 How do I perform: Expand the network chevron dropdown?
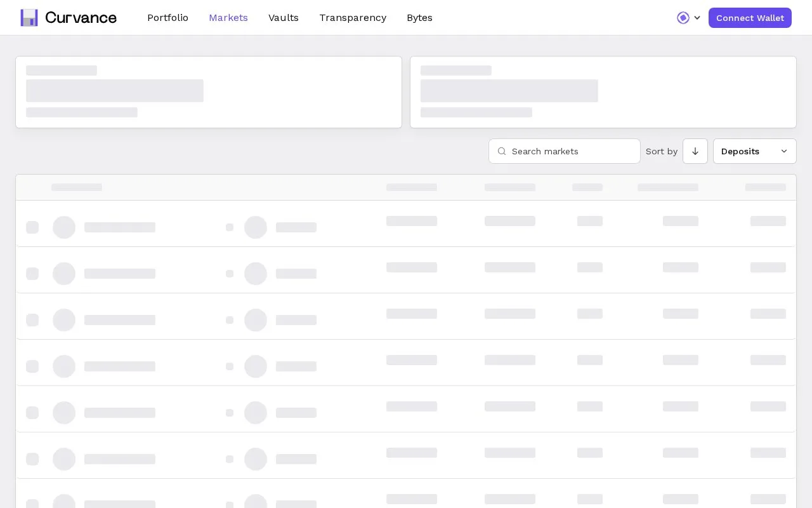click(697, 18)
